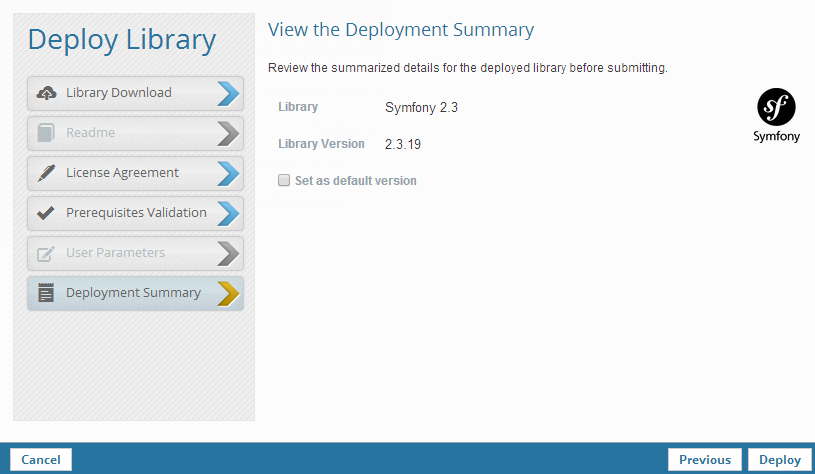Click the Readme document icon
Image resolution: width=815 pixels, height=474 pixels.
[46, 133]
